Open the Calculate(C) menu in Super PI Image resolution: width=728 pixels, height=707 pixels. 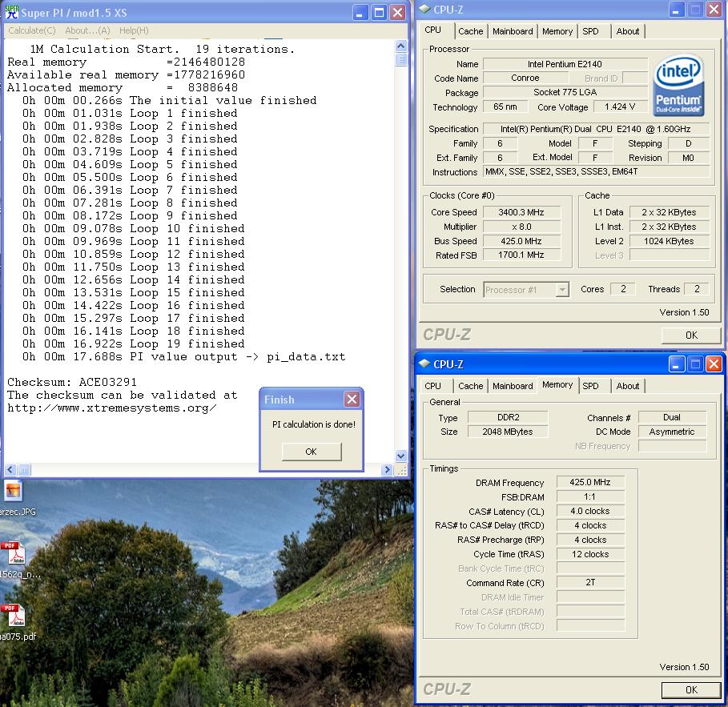click(32, 30)
